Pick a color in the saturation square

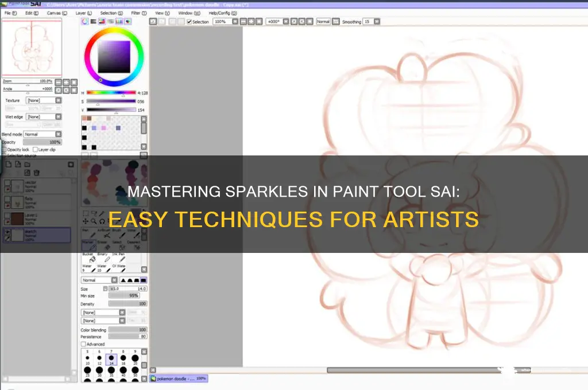tap(114, 57)
